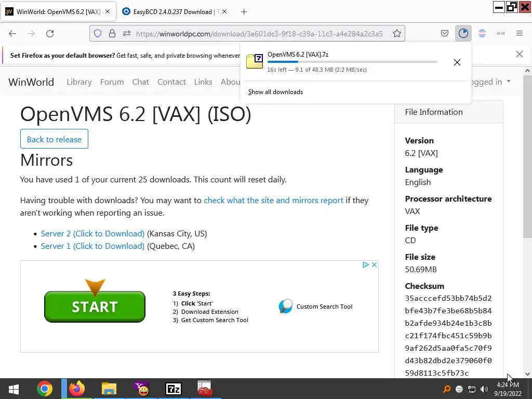Click Custom Search Tool ad logo

pos(286,307)
